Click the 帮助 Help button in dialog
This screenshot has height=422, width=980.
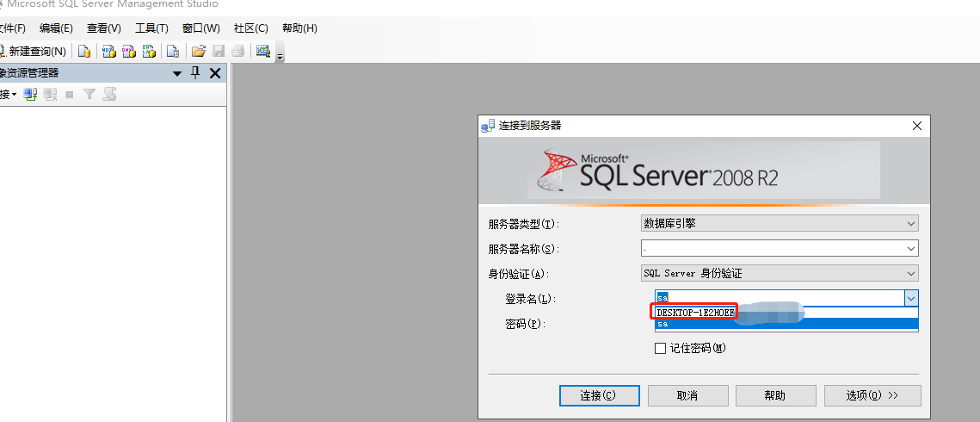point(775,396)
